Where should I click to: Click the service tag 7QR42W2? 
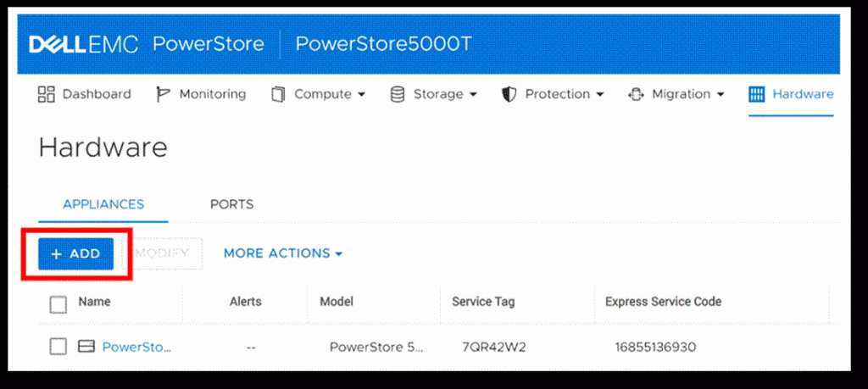coord(494,347)
